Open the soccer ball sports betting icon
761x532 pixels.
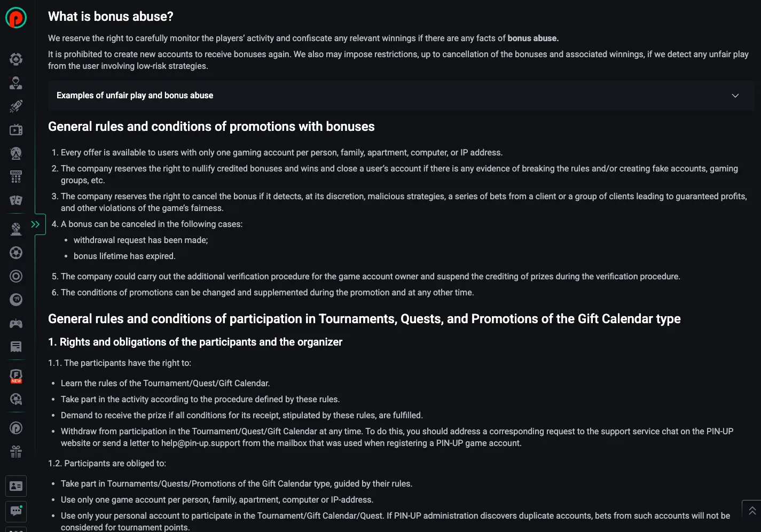point(16,252)
